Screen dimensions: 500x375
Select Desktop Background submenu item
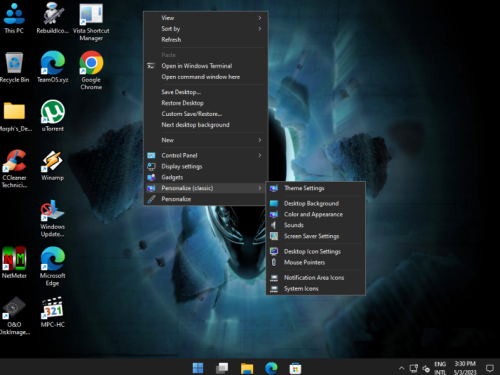click(315, 203)
